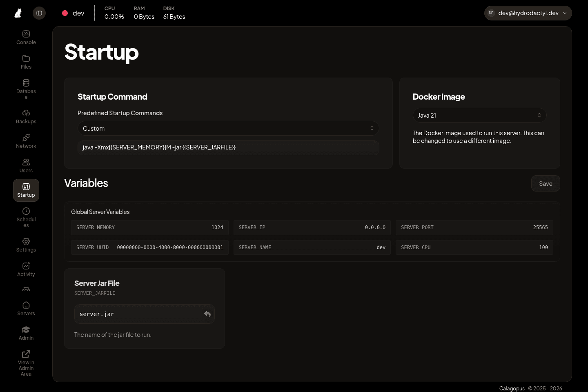Save the startup variables

point(546,184)
